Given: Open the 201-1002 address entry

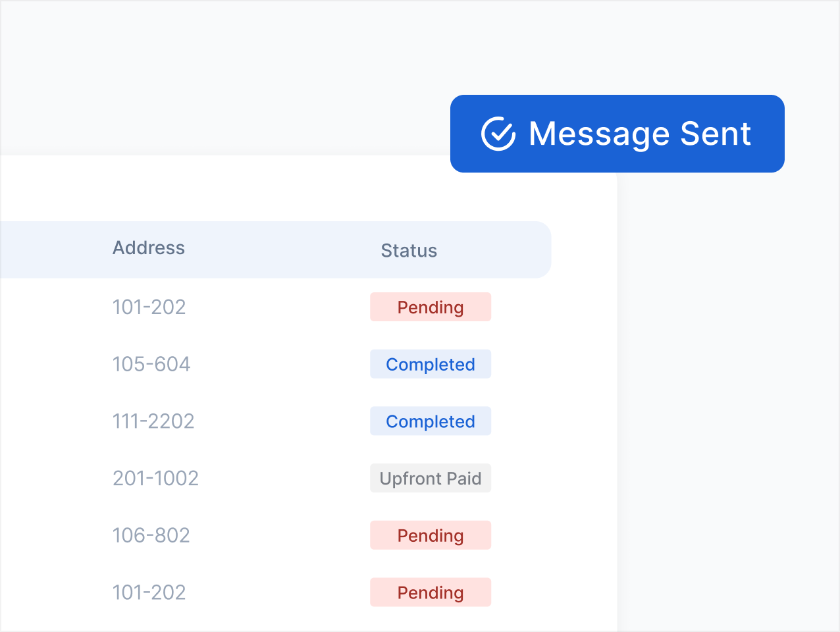Looking at the screenshot, I should [x=155, y=478].
